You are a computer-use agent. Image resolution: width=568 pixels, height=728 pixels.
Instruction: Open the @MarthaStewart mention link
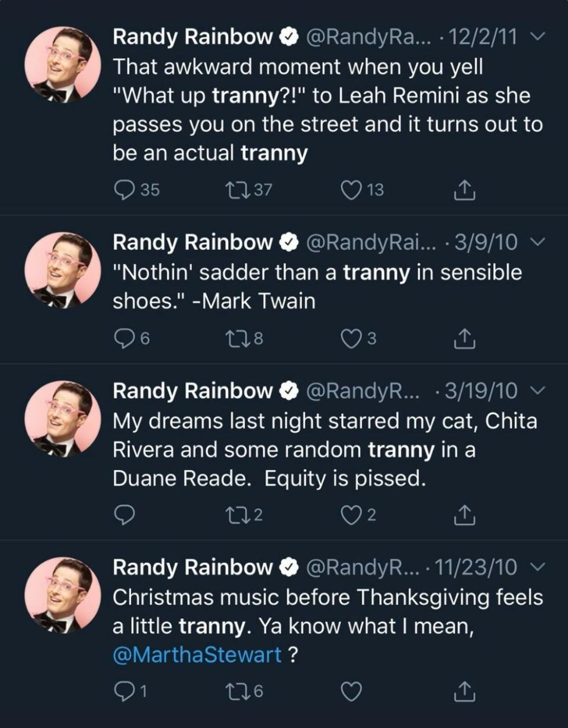pyautogui.click(x=197, y=656)
